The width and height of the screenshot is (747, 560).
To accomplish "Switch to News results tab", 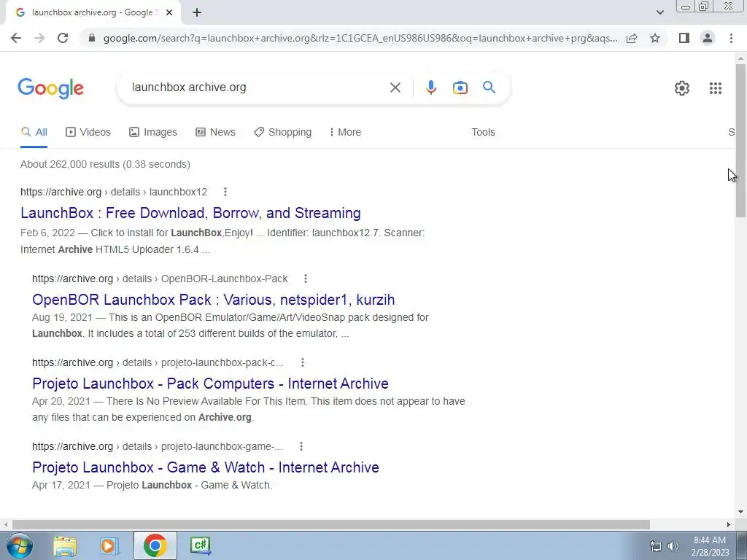I will (215, 133).
